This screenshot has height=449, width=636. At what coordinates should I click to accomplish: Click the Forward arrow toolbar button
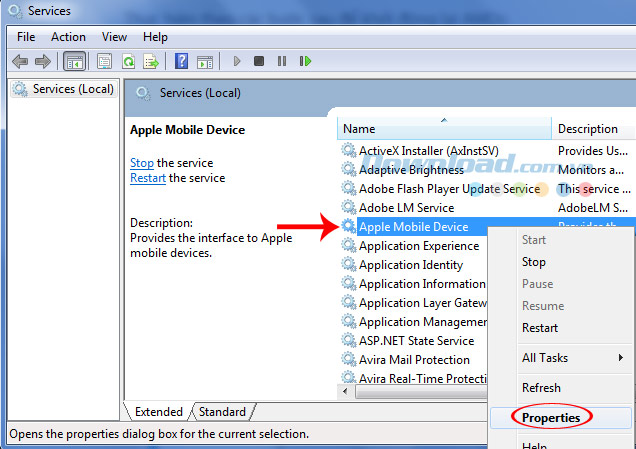point(43,62)
